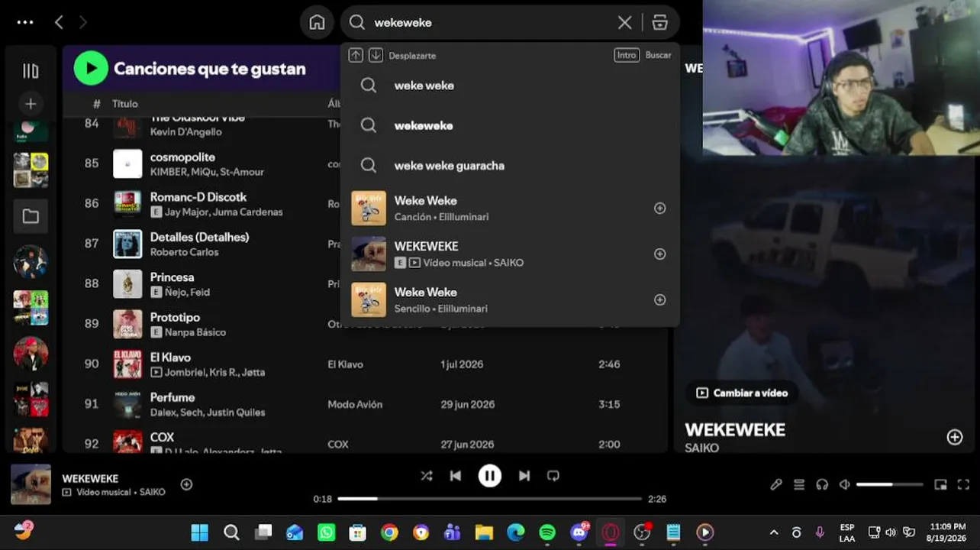Open the mini player
Viewport: 980px width, 550px height.
[941, 484]
